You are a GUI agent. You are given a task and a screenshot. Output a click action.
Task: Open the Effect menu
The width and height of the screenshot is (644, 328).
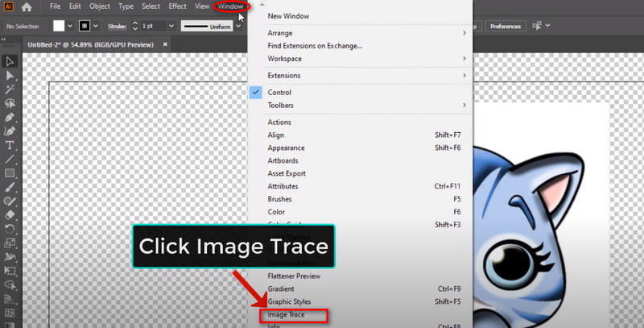178,6
